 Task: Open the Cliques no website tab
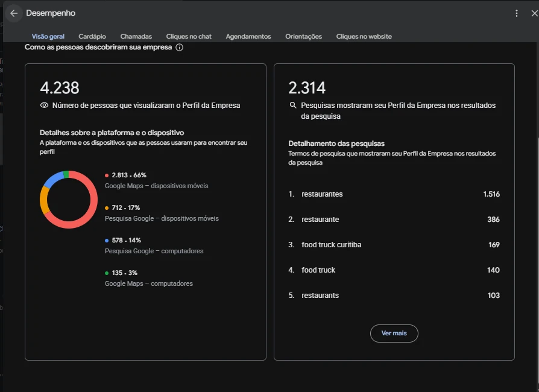(x=364, y=36)
